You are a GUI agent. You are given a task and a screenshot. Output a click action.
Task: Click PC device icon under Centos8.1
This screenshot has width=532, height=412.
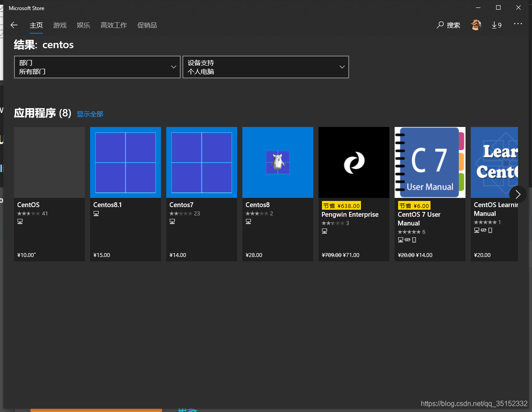pyautogui.click(x=96, y=214)
